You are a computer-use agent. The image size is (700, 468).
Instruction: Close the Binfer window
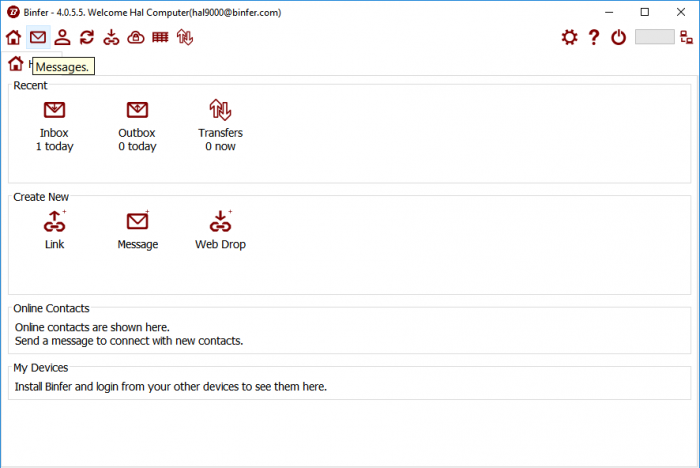(681, 12)
